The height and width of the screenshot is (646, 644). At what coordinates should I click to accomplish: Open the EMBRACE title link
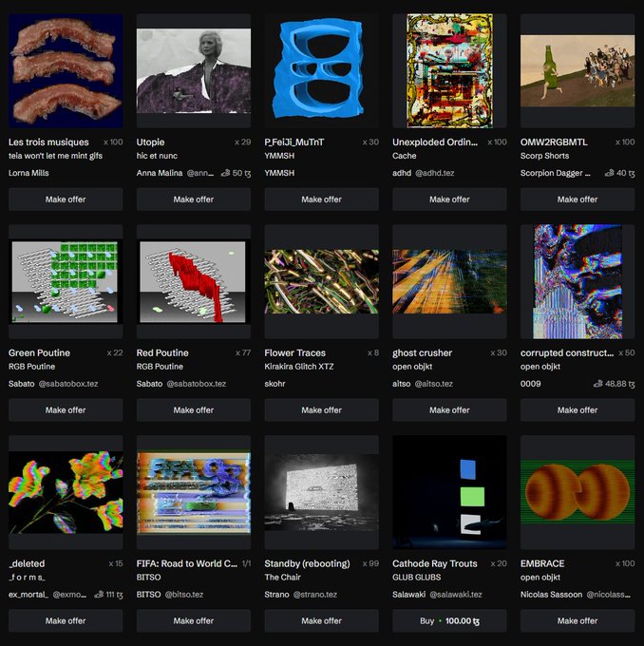point(542,563)
